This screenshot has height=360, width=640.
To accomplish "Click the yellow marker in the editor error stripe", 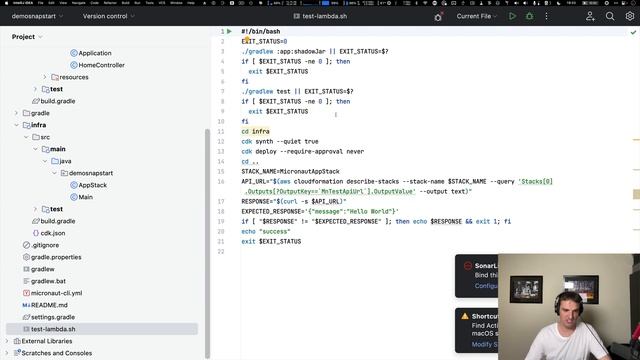I will point(636,194).
